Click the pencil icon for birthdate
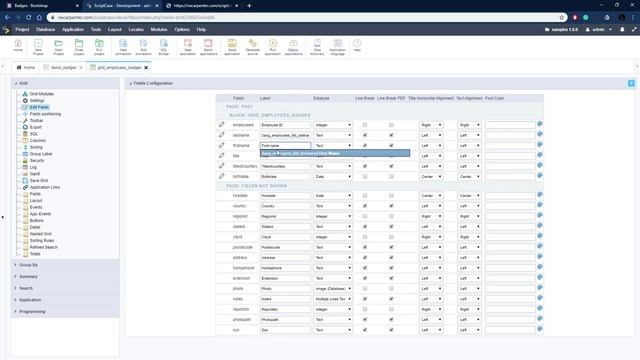Viewport: 640px width, 360px height. pyautogui.click(x=222, y=176)
